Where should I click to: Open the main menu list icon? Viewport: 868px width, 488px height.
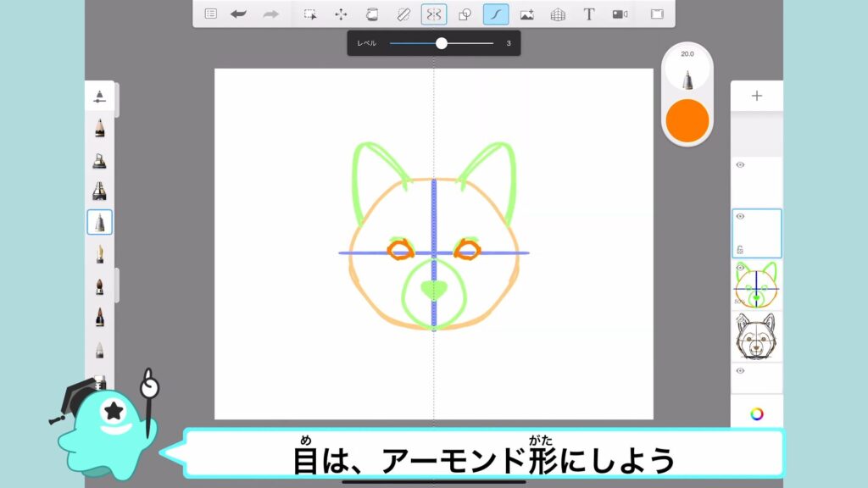click(x=210, y=14)
